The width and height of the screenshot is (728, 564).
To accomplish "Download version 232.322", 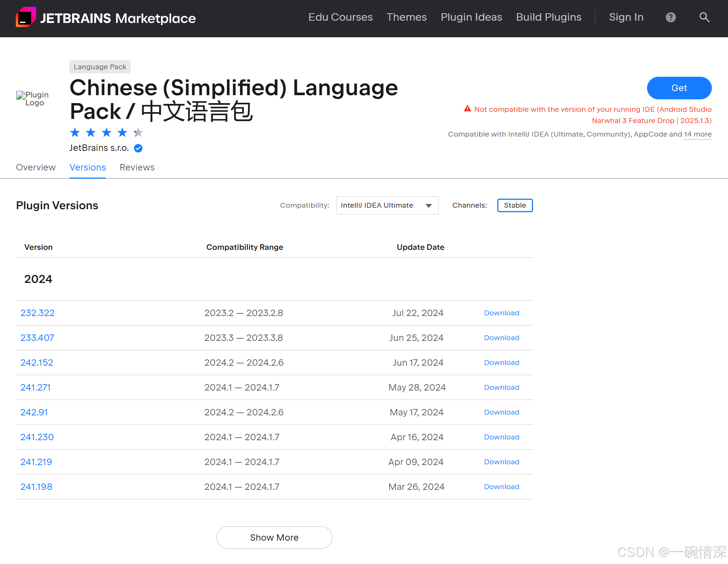I will point(501,313).
